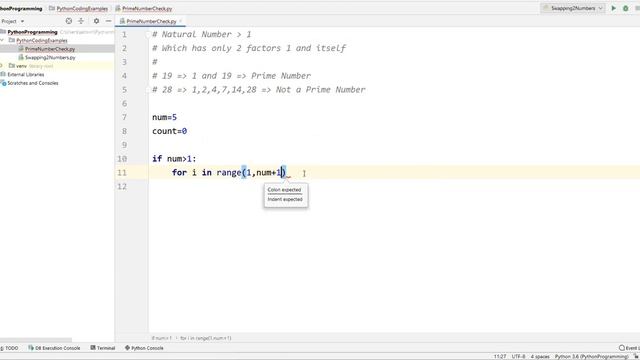Click the expand/collapse all icon in Project panel
This screenshot has height=360, width=640.
[x=81, y=21]
